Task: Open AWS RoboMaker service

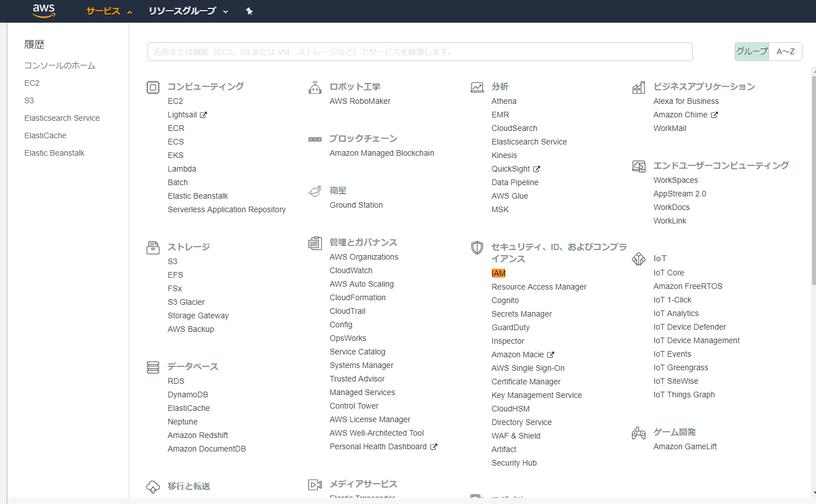Action: point(360,101)
